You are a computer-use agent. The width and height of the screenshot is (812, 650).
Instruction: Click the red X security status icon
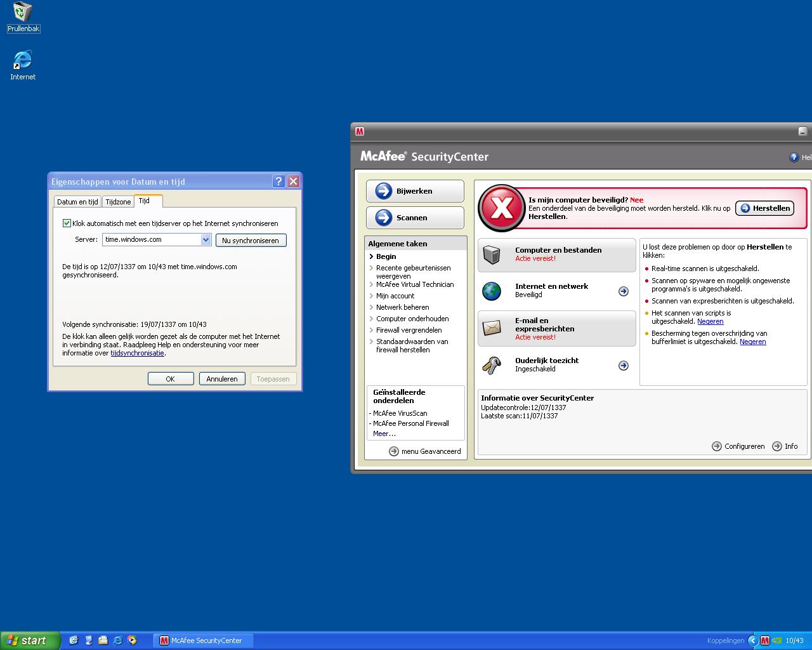[502, 208]
